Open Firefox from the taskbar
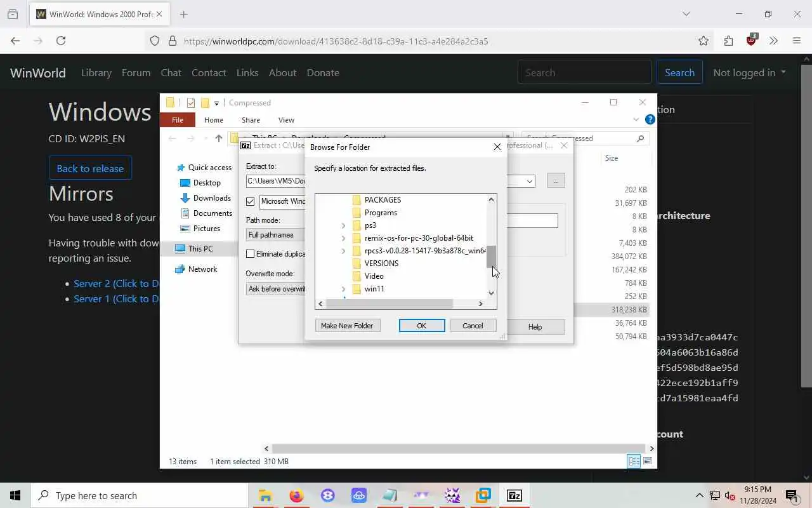Viewport: 812px width, 508px height. point(296,495)
